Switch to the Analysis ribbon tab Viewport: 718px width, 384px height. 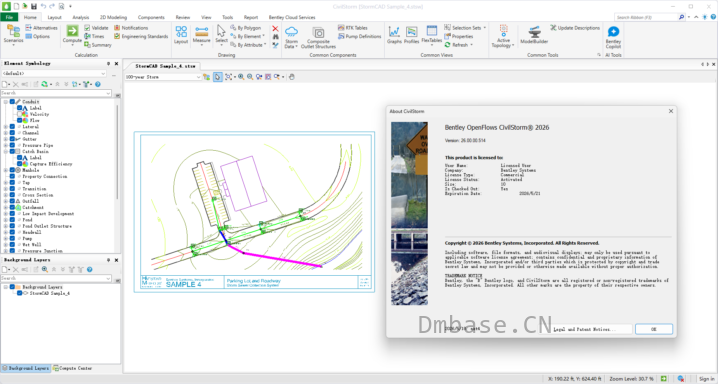pyautogui.click(x=81, y=17)
